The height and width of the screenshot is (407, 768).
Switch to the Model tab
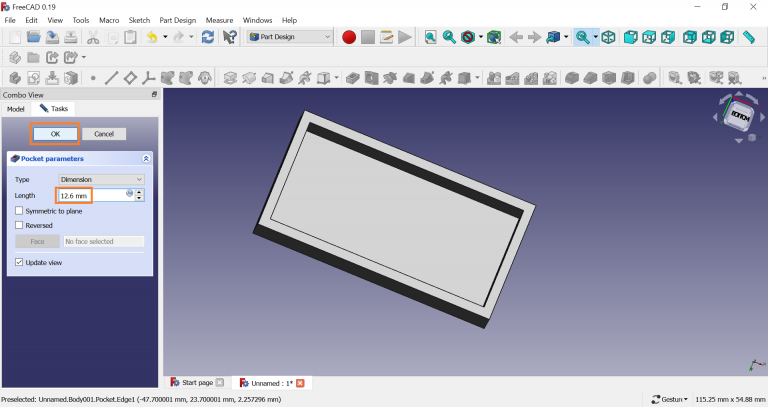click(x=16, y=108)
